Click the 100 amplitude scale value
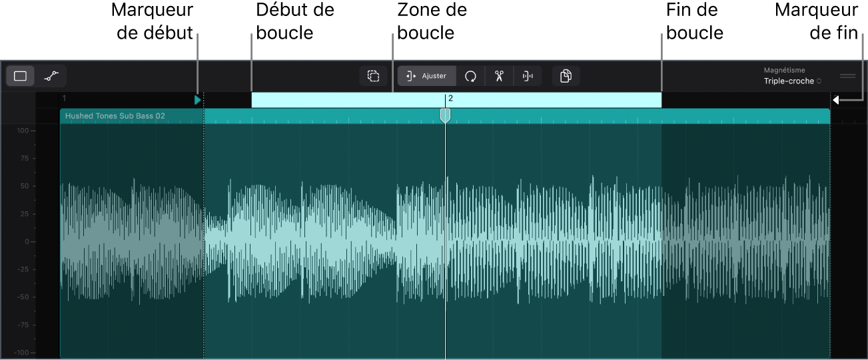Image resolution: width=868 pixels, height=360 pixels. 22,131
